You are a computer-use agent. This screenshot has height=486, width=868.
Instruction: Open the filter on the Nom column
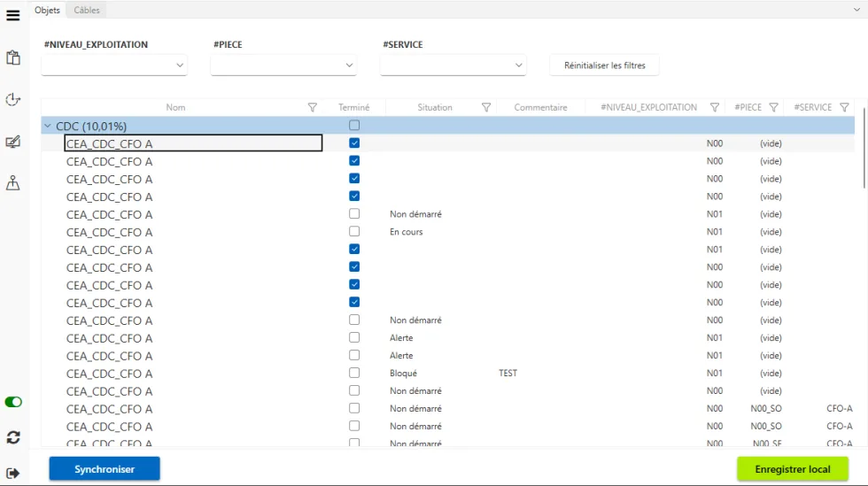(312, 107)
